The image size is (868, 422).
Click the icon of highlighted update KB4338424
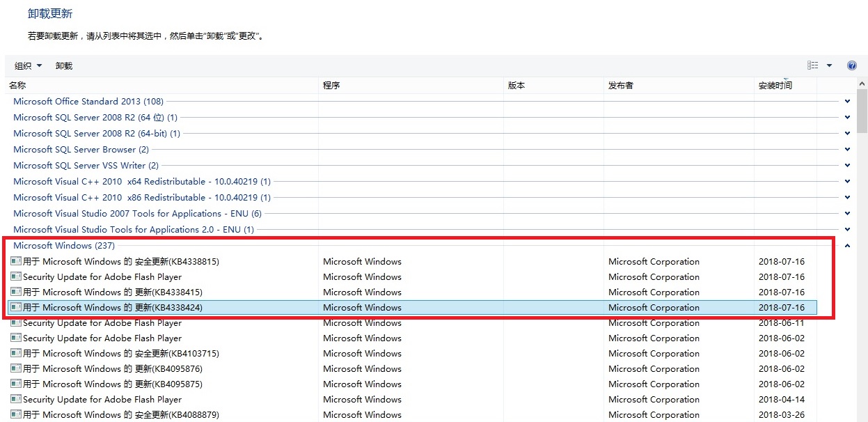point(16,308)
